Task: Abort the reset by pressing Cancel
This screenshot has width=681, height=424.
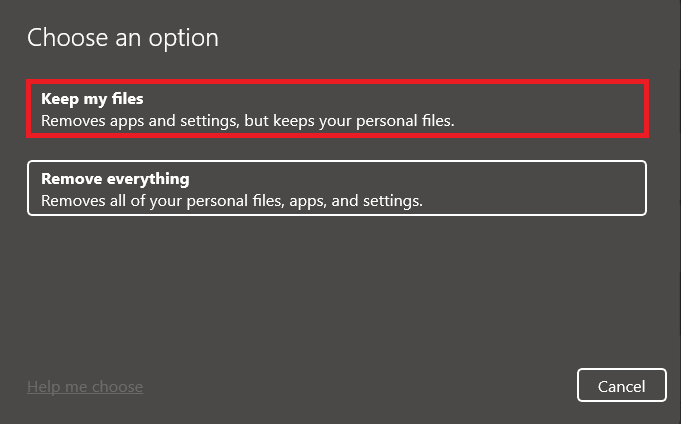Action: [x=621, y=386]
